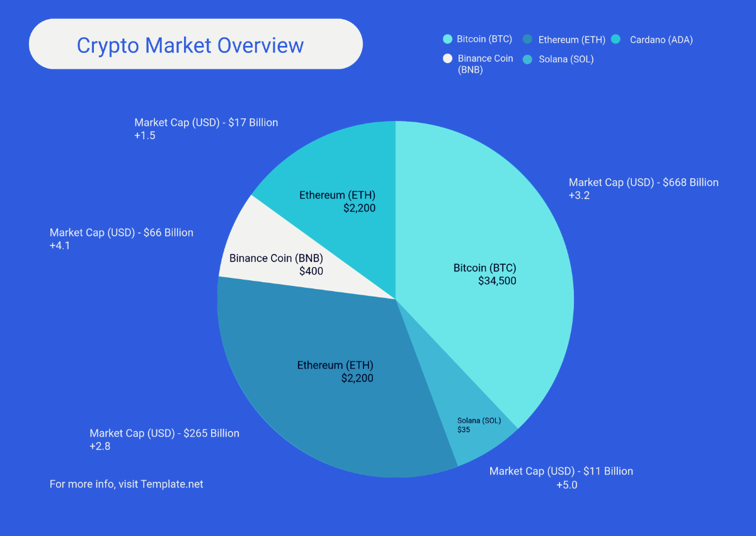Select the Ethereum (ETH) legend label text
Image resolution: width=756 pixels, height=536 pixels.
571,39
